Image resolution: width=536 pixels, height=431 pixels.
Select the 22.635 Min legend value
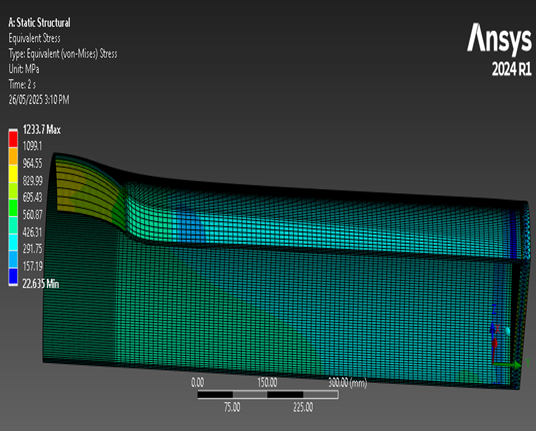coord(41,284)
